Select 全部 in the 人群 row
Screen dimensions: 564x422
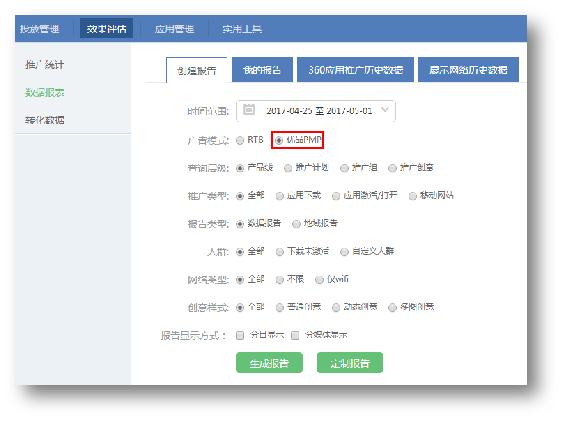point(240,252)
